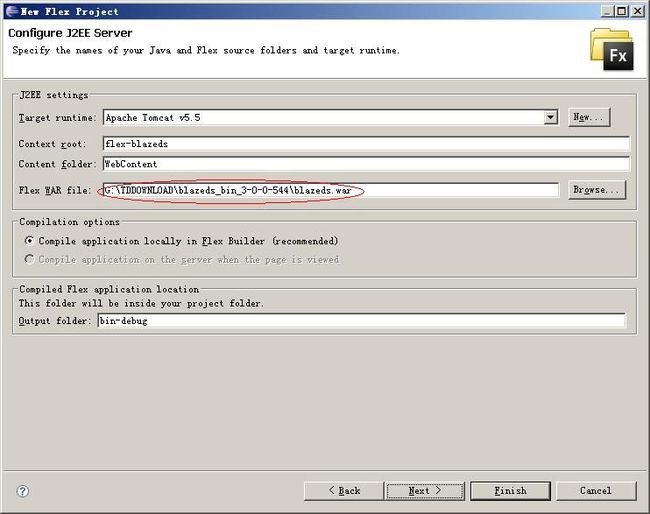The height and width of the screenshot is (514, 650).
Task: Click the help question mark icon
Action: click(23, 491)
